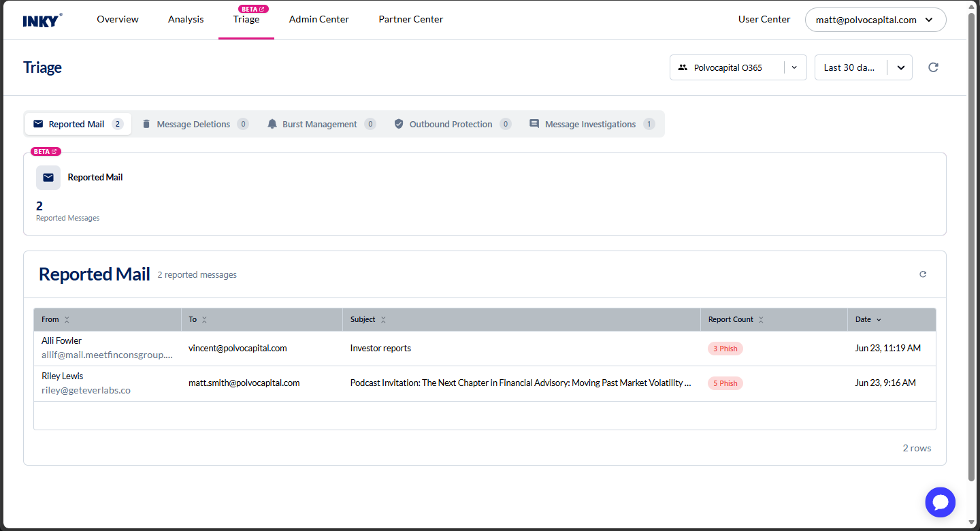
Task: Open the Polvocapital O365 team dropdown
Action: (738, 67)
